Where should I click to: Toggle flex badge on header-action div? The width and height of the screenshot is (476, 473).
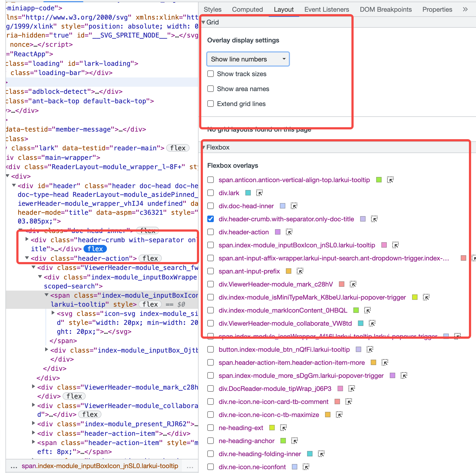coord(150,259)
